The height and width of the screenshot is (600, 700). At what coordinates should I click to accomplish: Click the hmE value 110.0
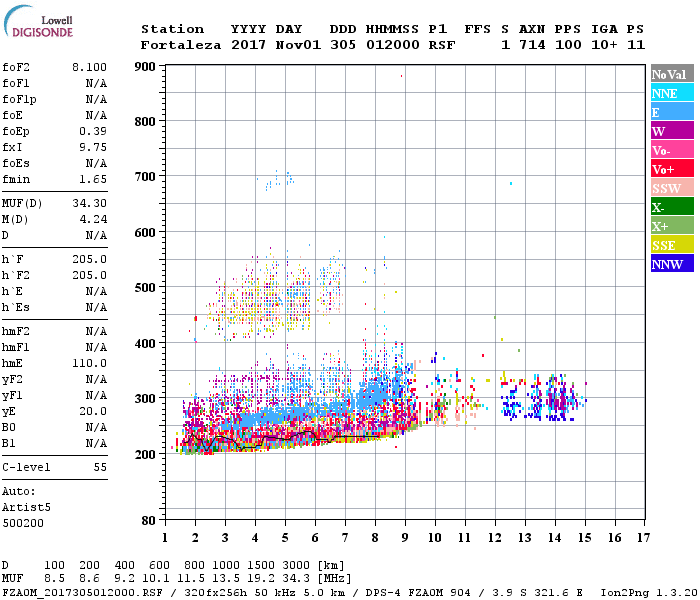pyautogui.click(x=89, y=363)
